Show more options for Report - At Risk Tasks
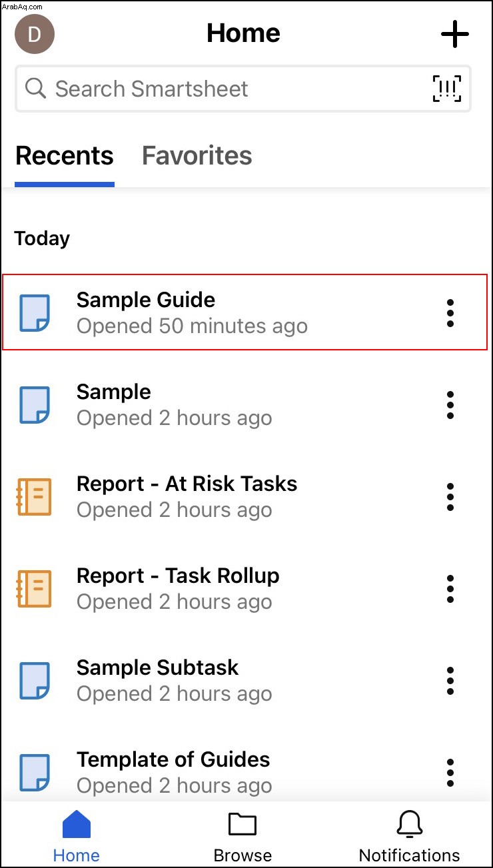The image size is (493, 868). point(450,497)
